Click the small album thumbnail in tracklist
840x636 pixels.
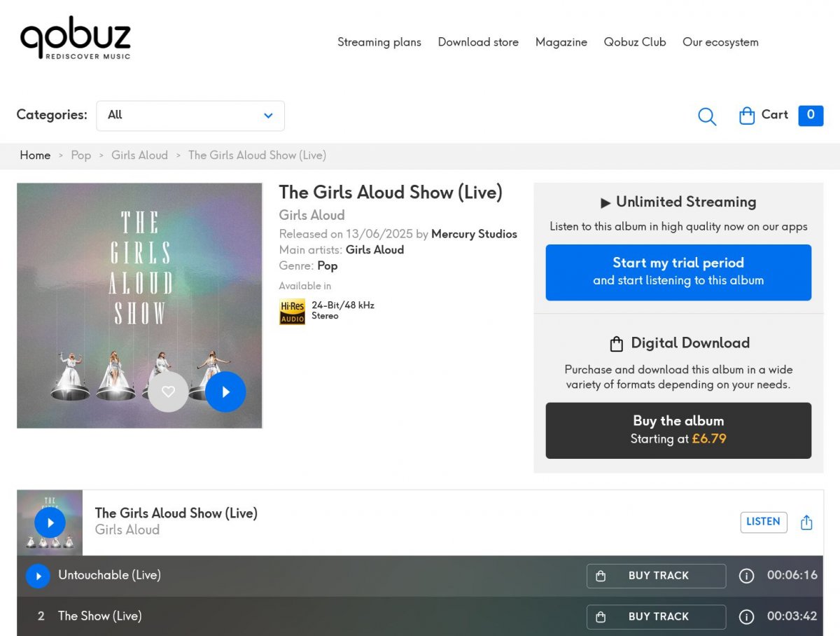50,523
